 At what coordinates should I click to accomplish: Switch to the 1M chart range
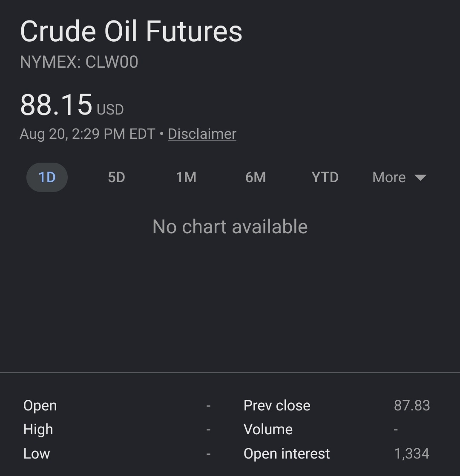click(186, 177)
